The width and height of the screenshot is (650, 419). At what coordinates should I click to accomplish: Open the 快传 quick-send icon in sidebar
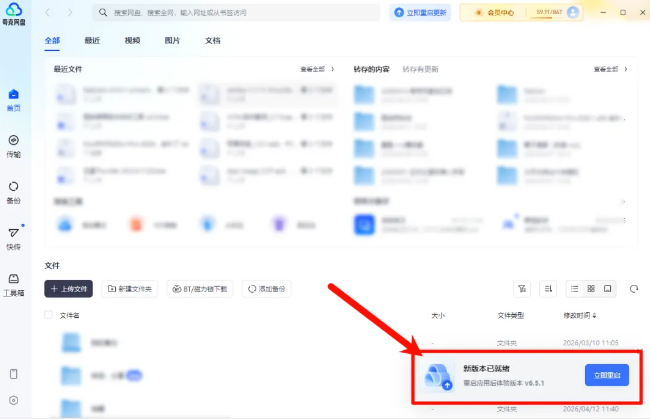tap(14, 233)
